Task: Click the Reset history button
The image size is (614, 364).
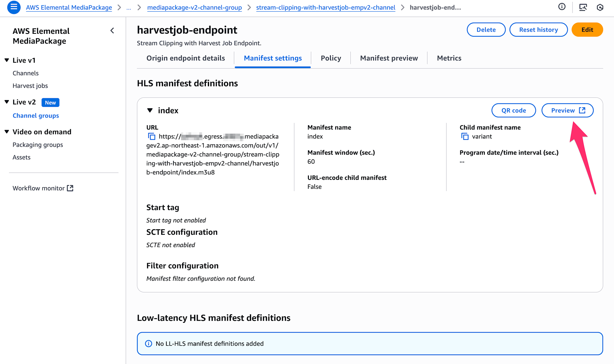Action: point(538,30)
